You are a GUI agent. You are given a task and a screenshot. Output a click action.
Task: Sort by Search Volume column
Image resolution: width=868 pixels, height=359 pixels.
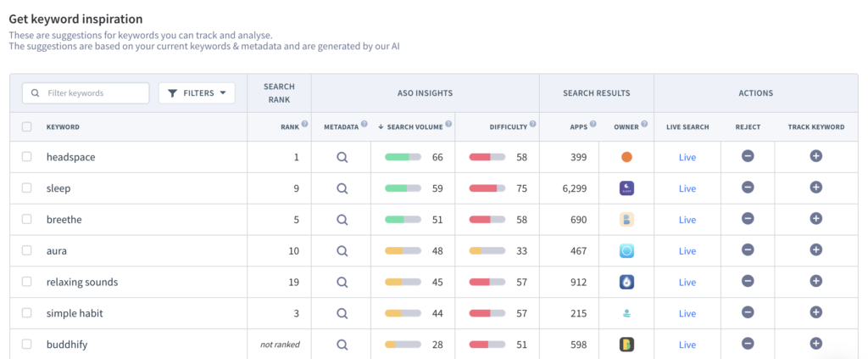pos(414,126)
